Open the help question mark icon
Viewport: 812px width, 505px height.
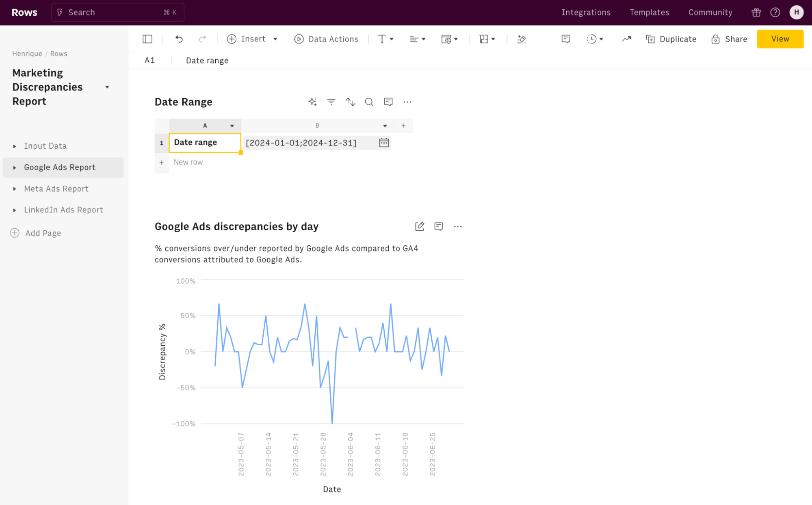[x=775, y=13]
